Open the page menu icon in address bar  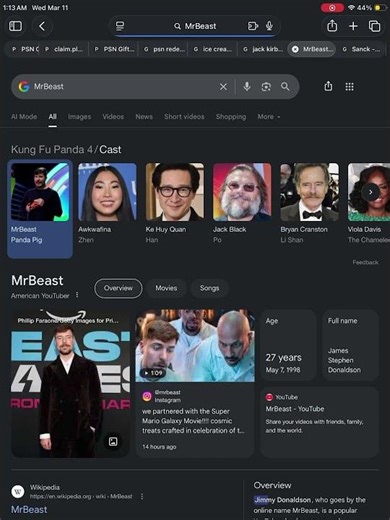120,26
